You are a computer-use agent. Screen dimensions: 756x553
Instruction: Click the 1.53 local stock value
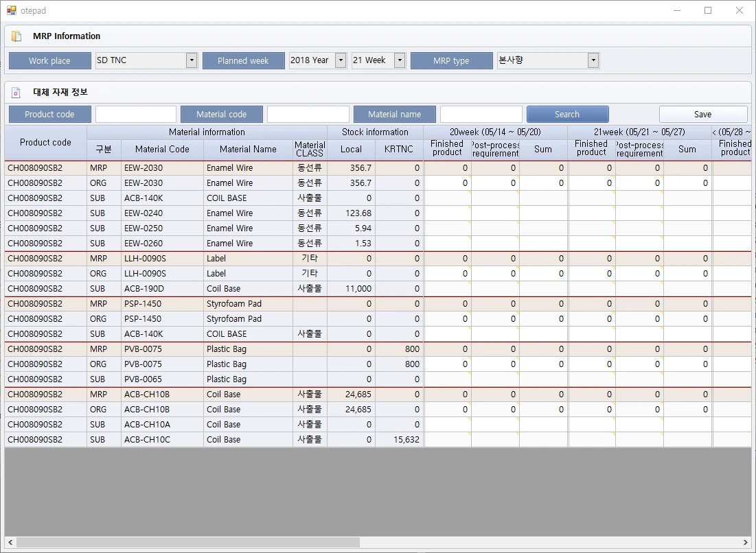[x=363, y=244]
